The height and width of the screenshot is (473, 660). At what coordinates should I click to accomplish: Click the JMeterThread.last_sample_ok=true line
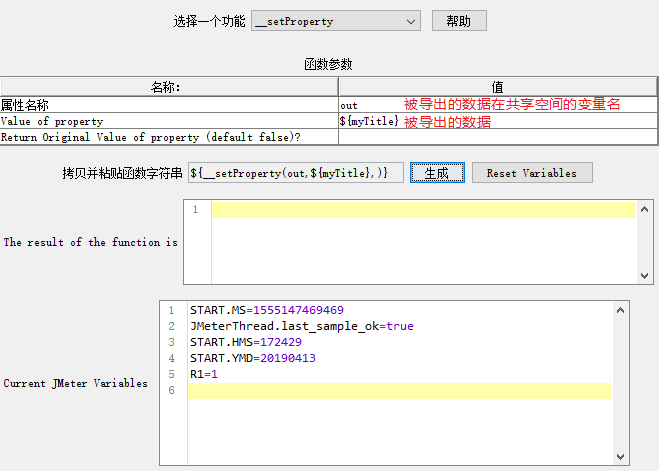[x=302, y=326]
